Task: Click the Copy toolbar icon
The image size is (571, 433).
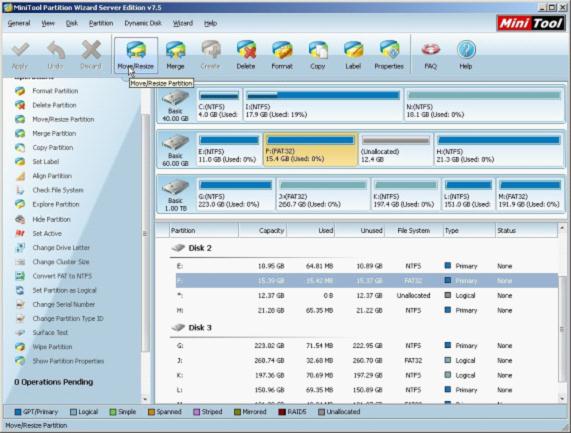Action: click(x=318, y=55)
